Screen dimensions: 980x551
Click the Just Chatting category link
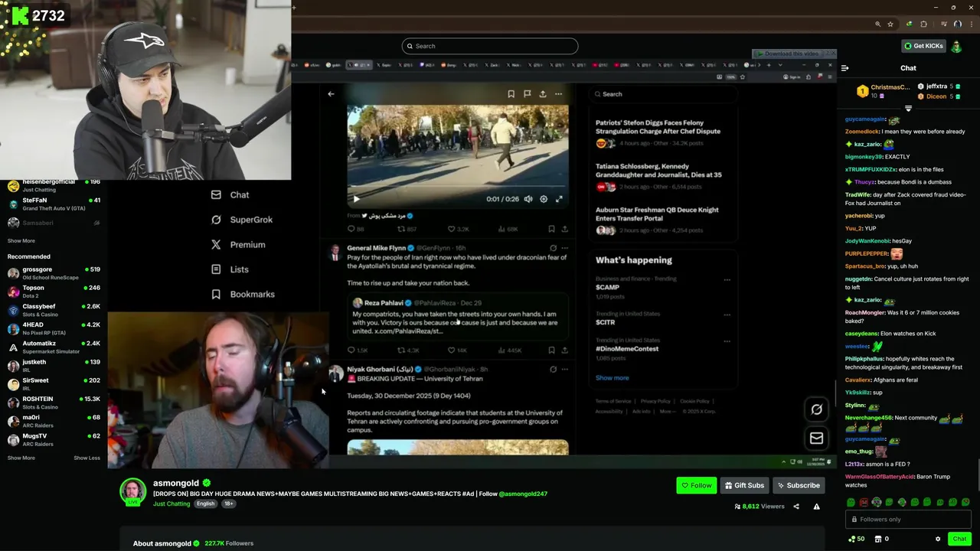click(171, 504)
